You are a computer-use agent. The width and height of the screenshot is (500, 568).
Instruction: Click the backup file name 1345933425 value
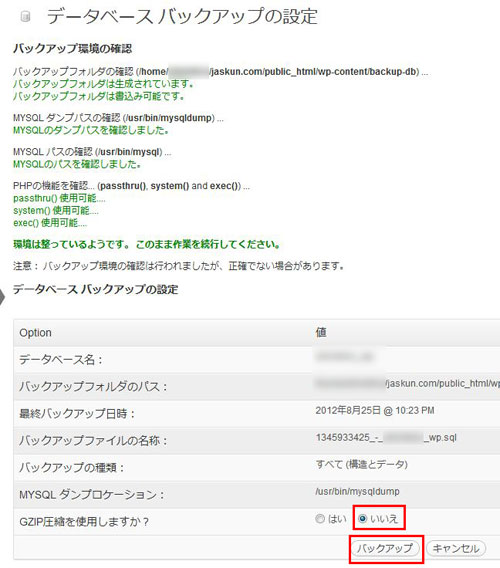click(386, 437)
